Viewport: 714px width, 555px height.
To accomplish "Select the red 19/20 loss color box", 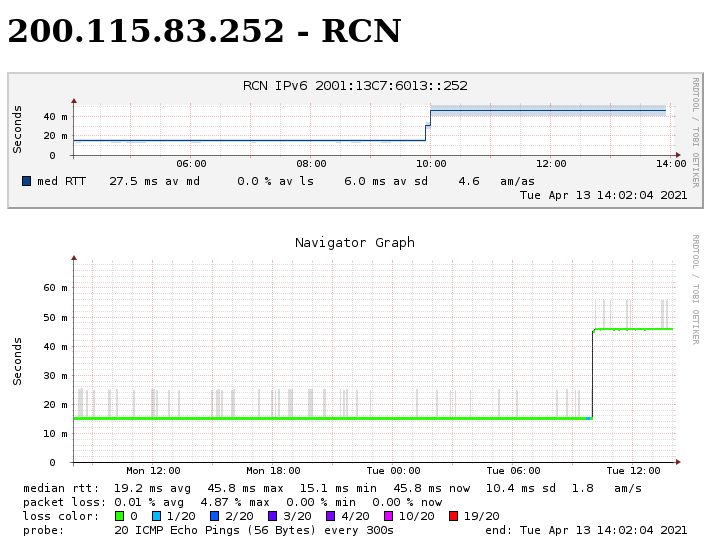I will [453, 516].
